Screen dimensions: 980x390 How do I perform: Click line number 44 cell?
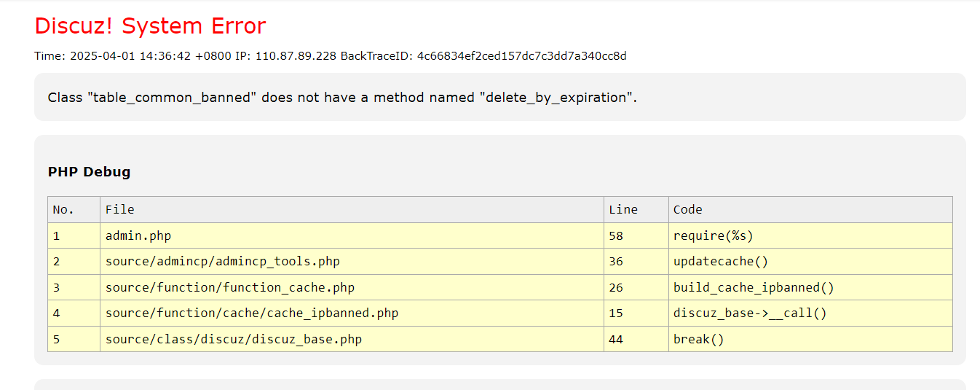[636, 339]
